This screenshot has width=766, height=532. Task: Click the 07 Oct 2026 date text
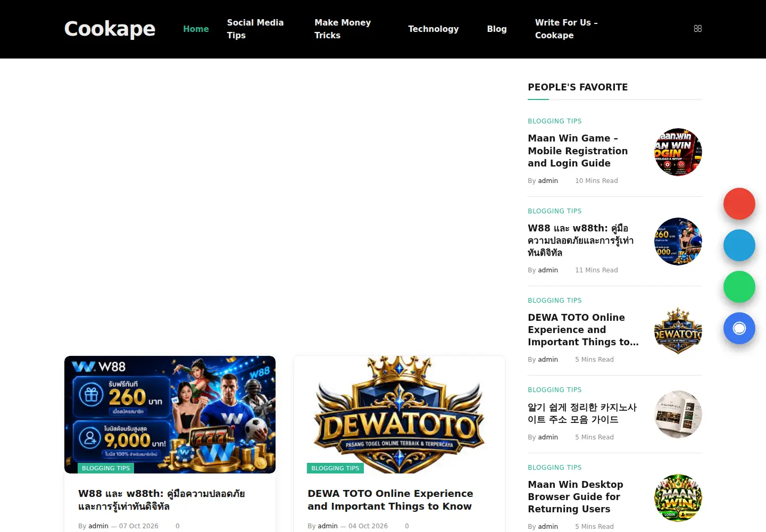pos(139,526)
